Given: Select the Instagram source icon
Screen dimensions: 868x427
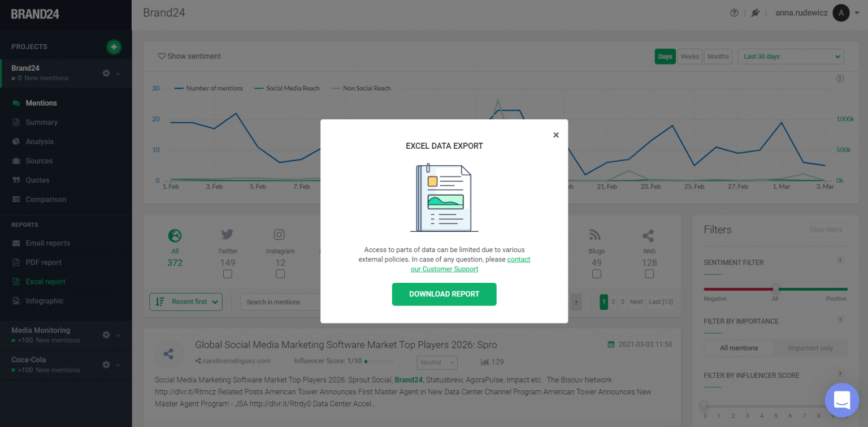Looking at the screenshot, I should click(x=280, y=235).
